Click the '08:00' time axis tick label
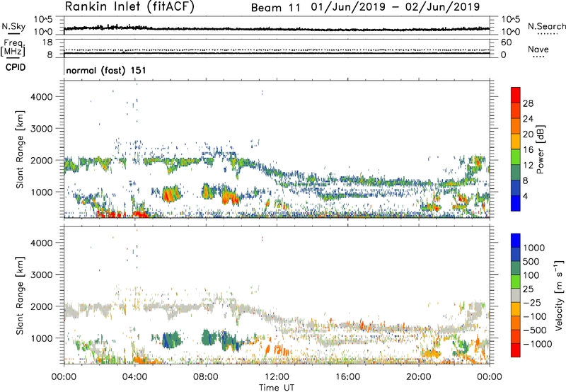 205,377
